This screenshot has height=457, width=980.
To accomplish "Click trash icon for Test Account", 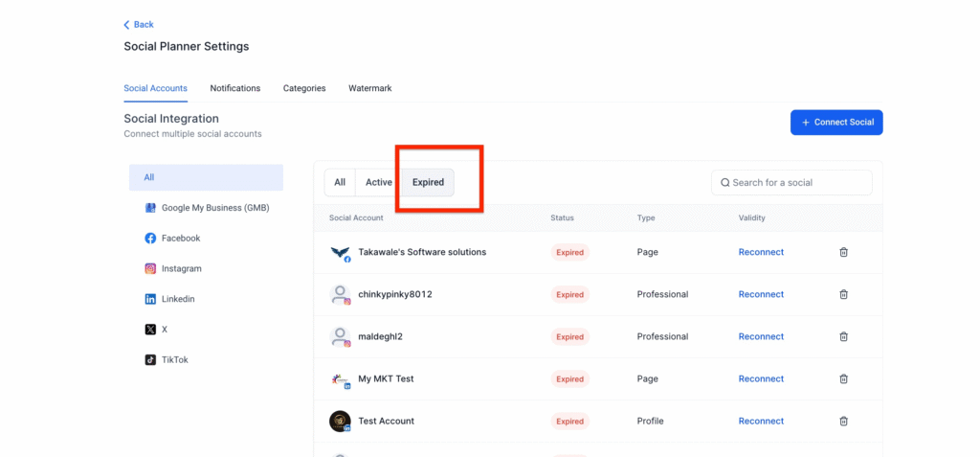I will pos(843,421).
